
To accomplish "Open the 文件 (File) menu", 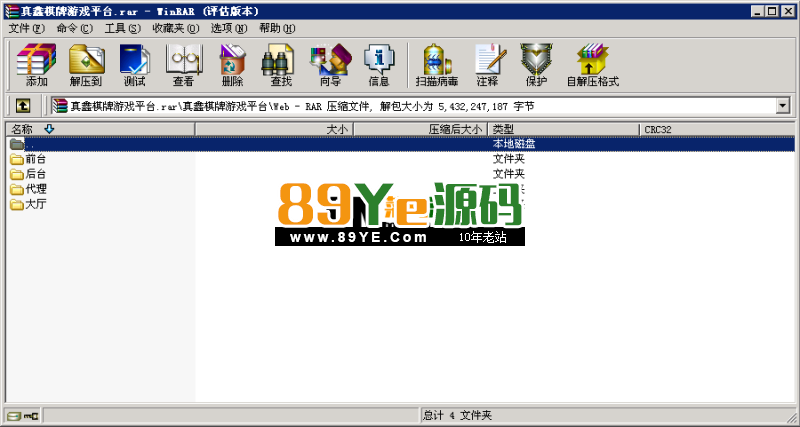I will point(26,28).
